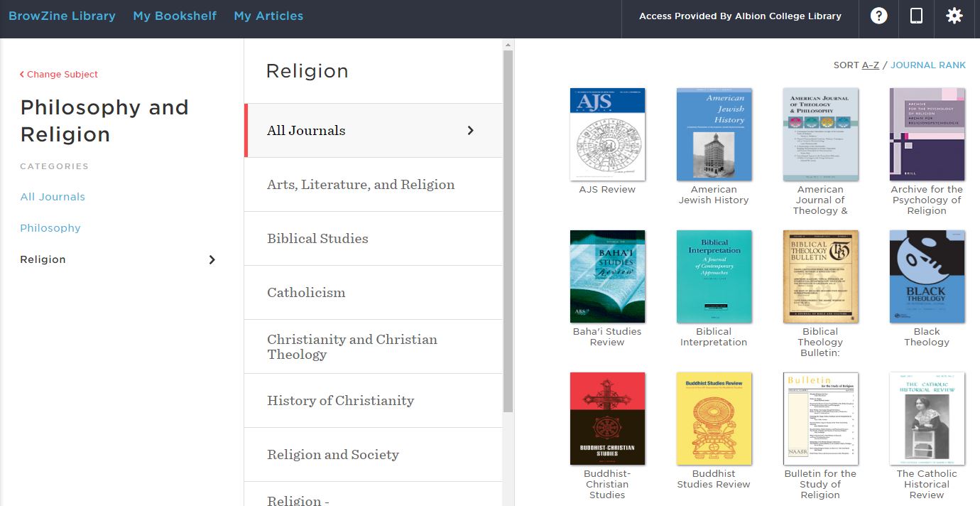Open the Catholicism category

point(305,292)
